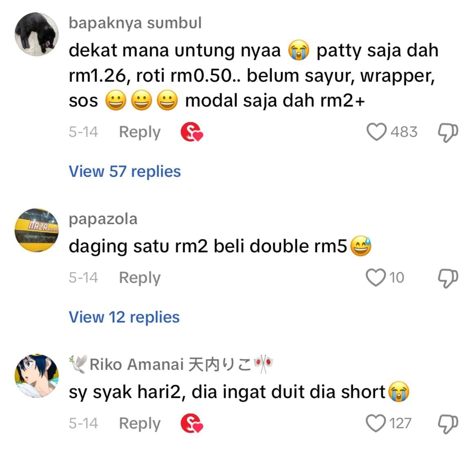Screen dimensions: 476x449
Task: Like papazola's comment with heart icon
Action: [376, 278]
